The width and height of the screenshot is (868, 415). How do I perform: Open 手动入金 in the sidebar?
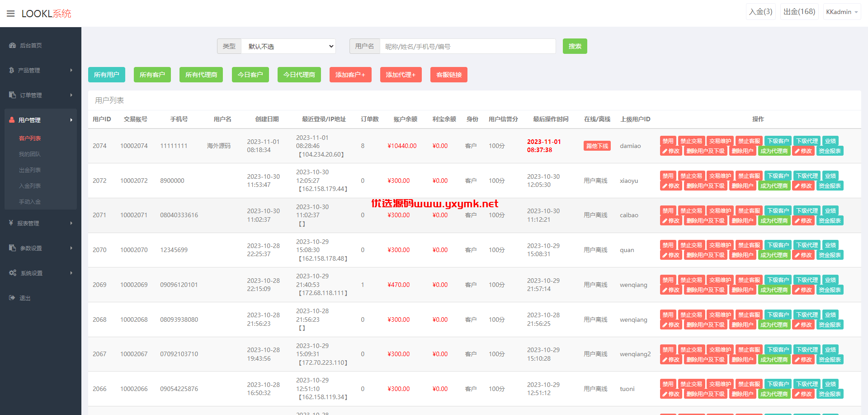coord(30,202)
